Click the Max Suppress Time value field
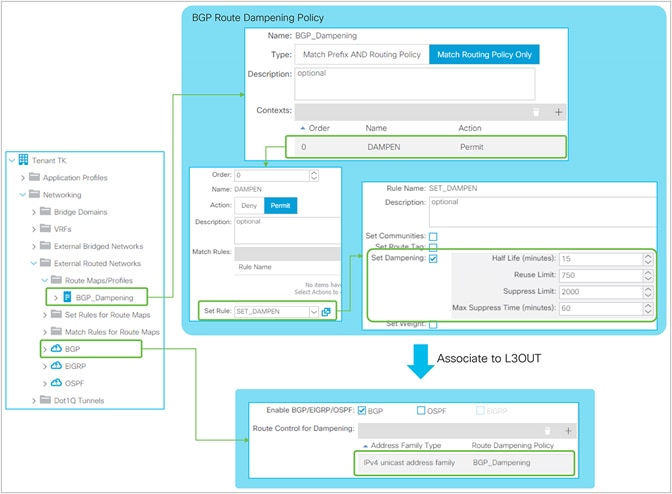Image resolution: width=672 pixels, height=494 pixels. pos(601,308)
